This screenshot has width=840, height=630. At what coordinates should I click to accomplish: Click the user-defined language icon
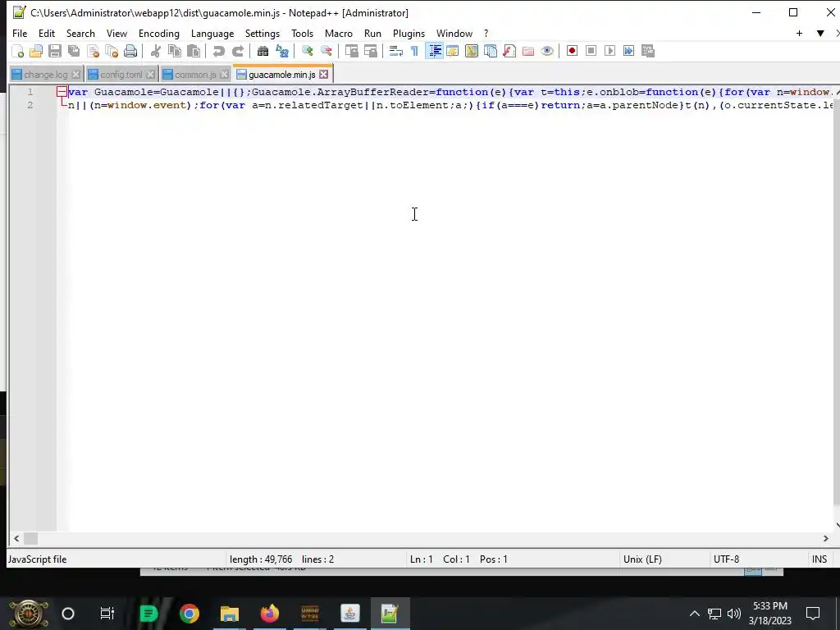point(453,51)
